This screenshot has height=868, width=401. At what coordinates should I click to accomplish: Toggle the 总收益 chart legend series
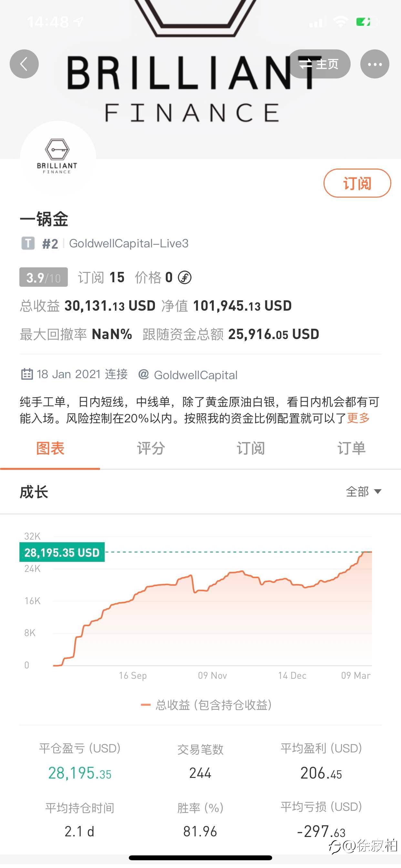206,705
